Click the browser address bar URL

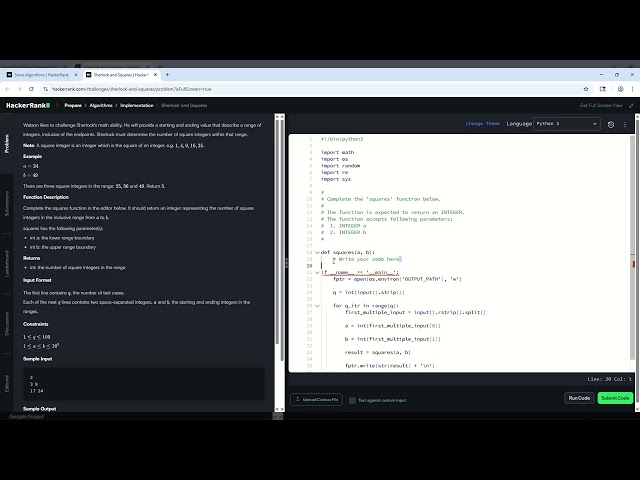point(131,89)
